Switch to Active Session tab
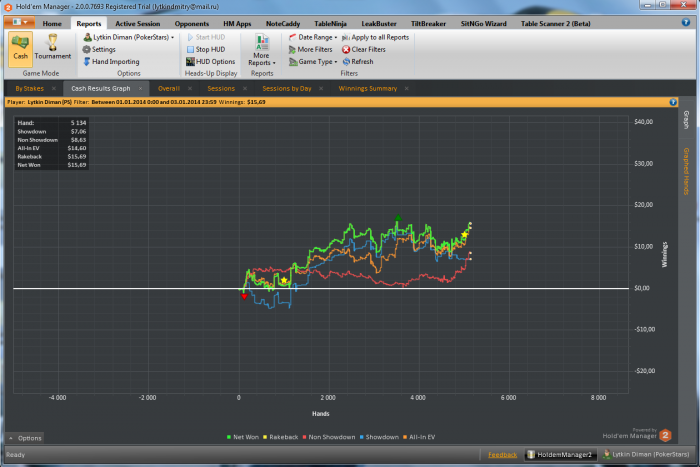 (x=138, y=24)
